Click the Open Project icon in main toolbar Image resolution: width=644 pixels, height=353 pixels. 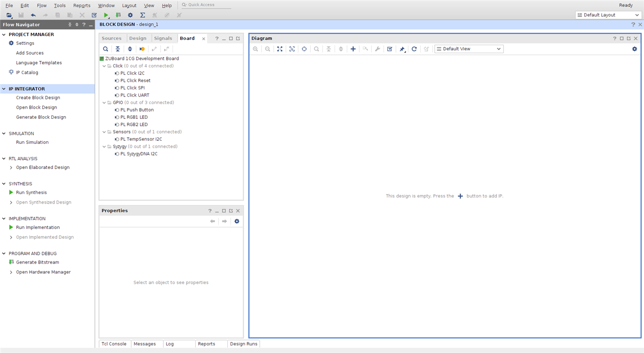tap(9, 15)
